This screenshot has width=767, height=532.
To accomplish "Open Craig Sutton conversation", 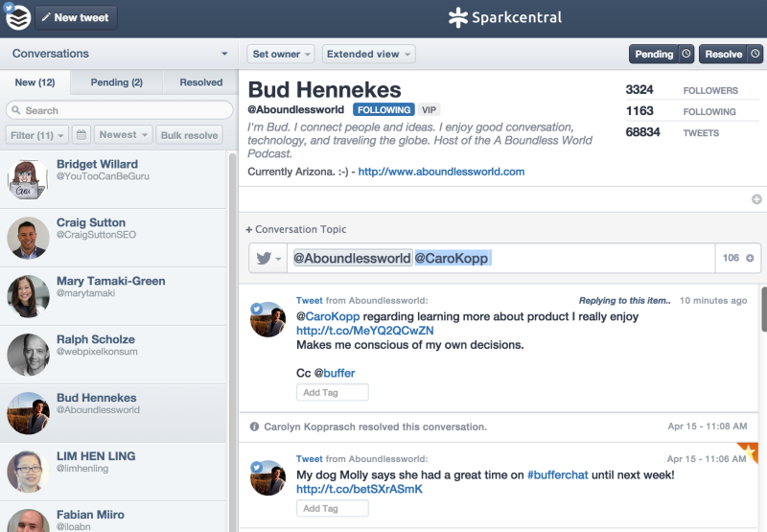I will click(x=113, y=238).
